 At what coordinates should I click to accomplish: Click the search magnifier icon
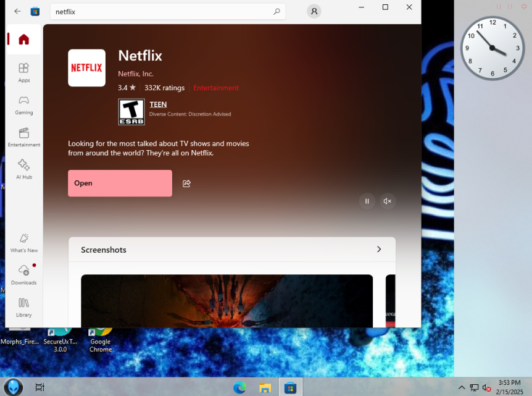pos(277,12)
